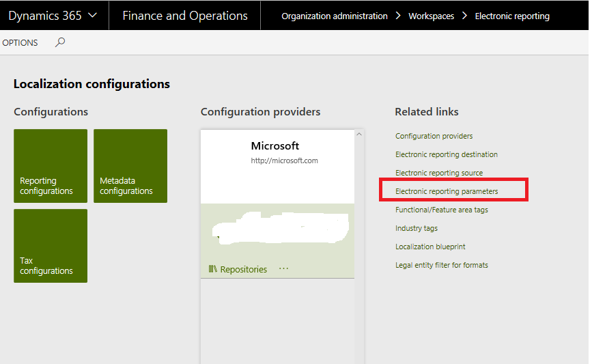The height and width of the screenshot is (364, 592).
Task: Click the Configuration providers link
Action: [434, 136]
